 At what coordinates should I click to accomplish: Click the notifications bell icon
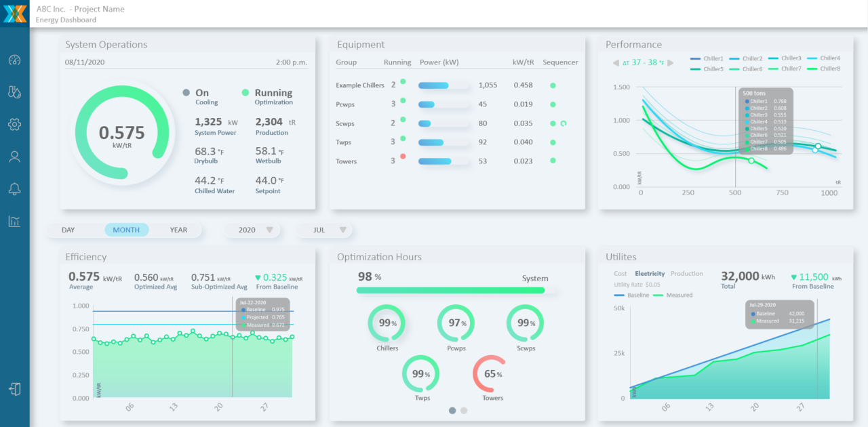click(x=14, y=189)
